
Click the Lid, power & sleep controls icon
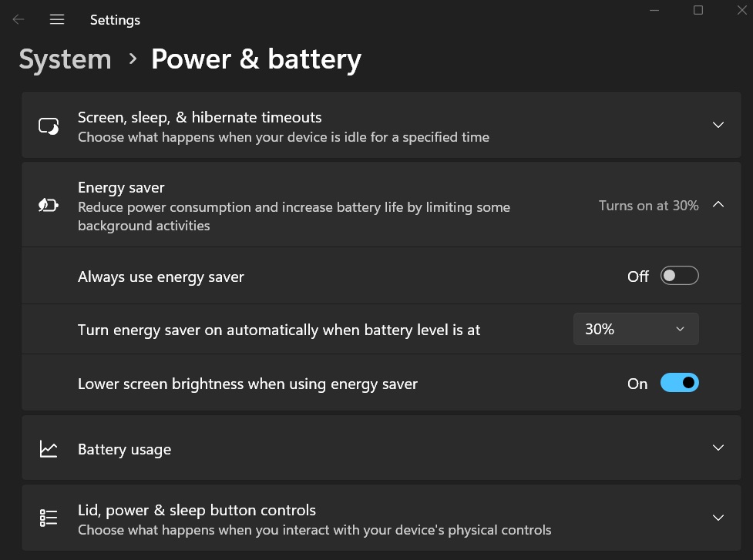tap(49, 518)
